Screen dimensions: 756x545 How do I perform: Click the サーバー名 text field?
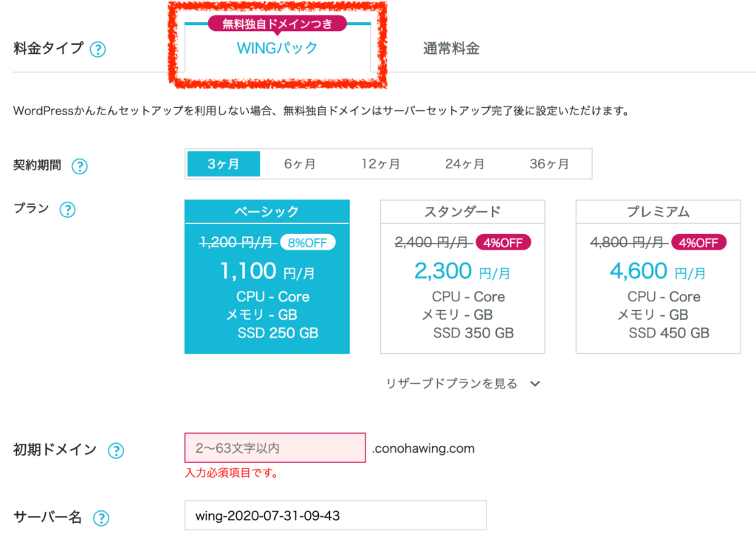pyautogui.click(x=335, y=515)
